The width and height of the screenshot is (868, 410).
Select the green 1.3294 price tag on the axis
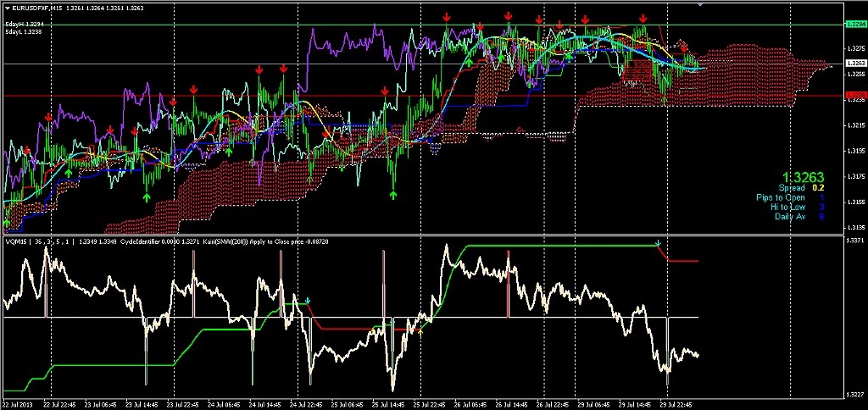click(854, 25)
